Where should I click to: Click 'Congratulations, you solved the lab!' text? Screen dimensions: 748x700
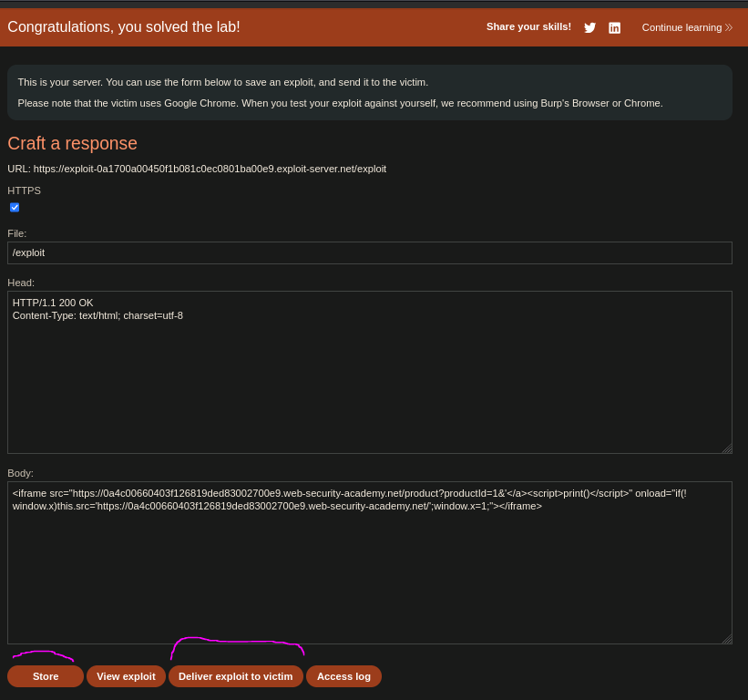click(124, 26)
